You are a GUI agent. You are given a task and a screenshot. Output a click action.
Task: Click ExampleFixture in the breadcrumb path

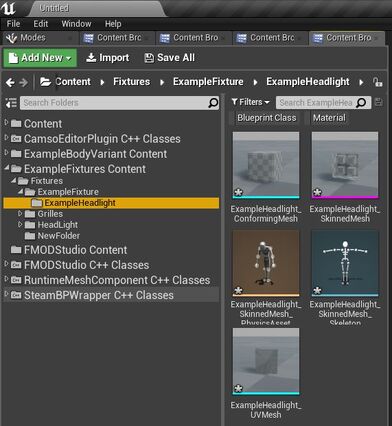pos(208,82)
